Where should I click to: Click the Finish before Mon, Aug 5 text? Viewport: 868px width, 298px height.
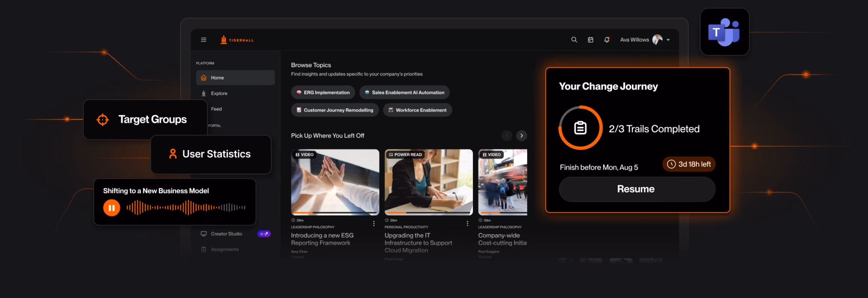point(599,167)
